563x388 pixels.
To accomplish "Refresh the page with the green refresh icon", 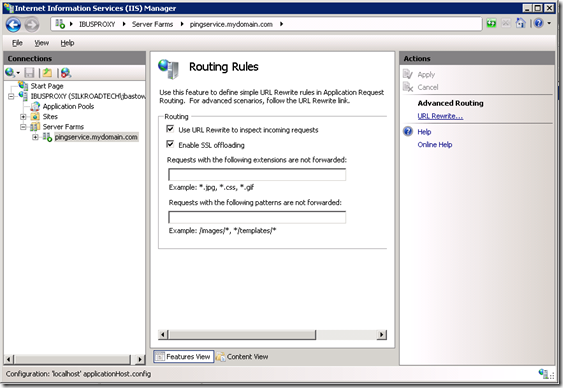I will tap(491, 24).
